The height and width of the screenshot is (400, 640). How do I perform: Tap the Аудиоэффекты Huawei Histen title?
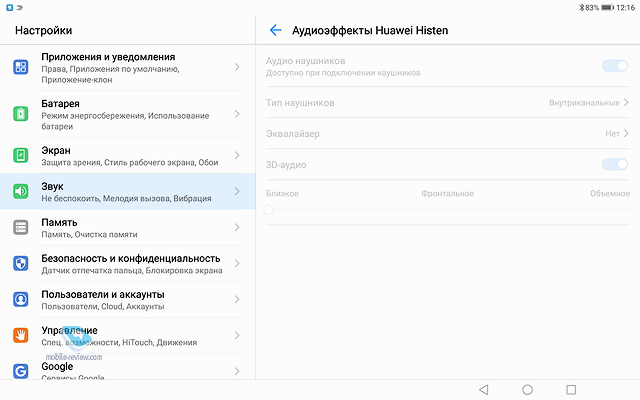click(x=370, y=30)
